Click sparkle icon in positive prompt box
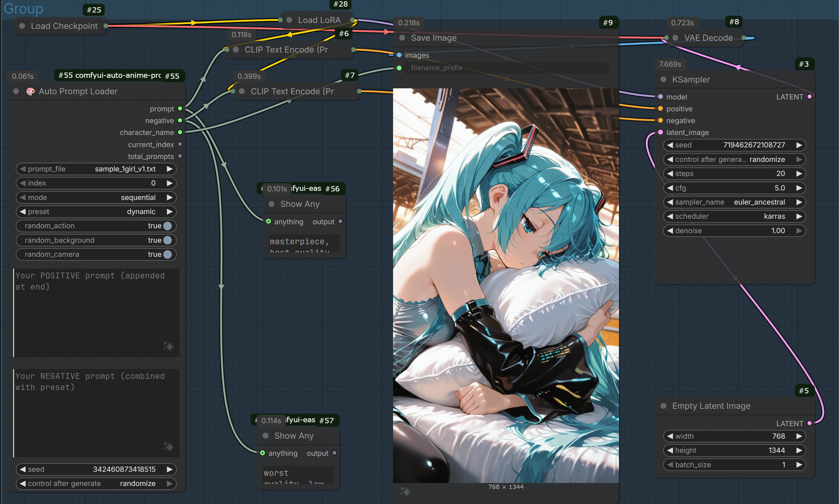Viewport: 839px width, 504px height. 168,346
